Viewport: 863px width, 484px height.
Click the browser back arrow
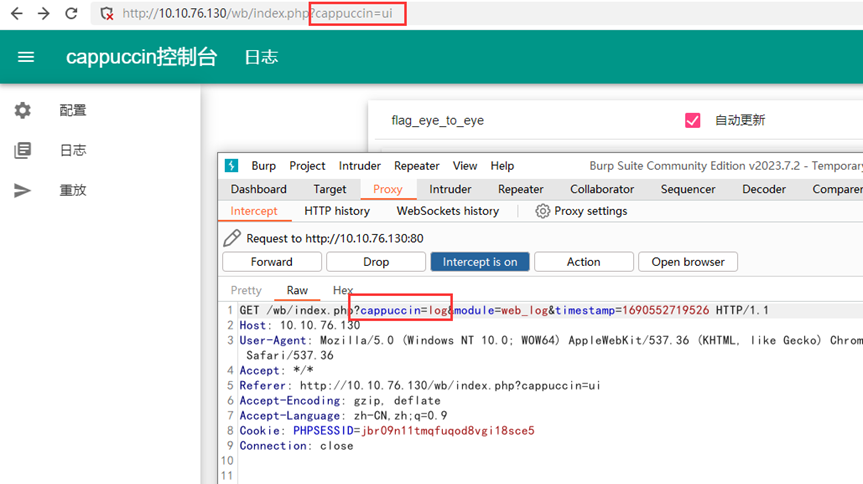[16, 14]
